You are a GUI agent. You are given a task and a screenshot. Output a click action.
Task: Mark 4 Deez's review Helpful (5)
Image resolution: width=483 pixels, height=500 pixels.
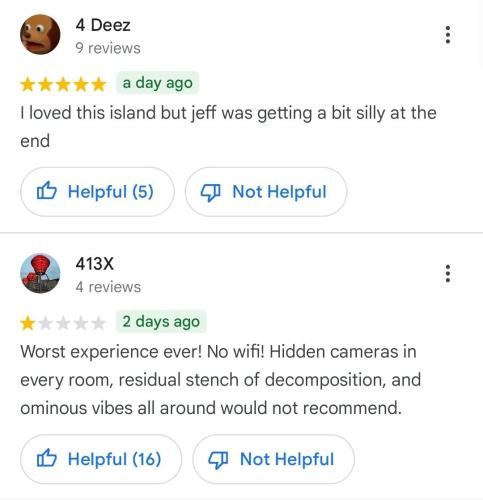pyautogui.click(x=97, y=192)
